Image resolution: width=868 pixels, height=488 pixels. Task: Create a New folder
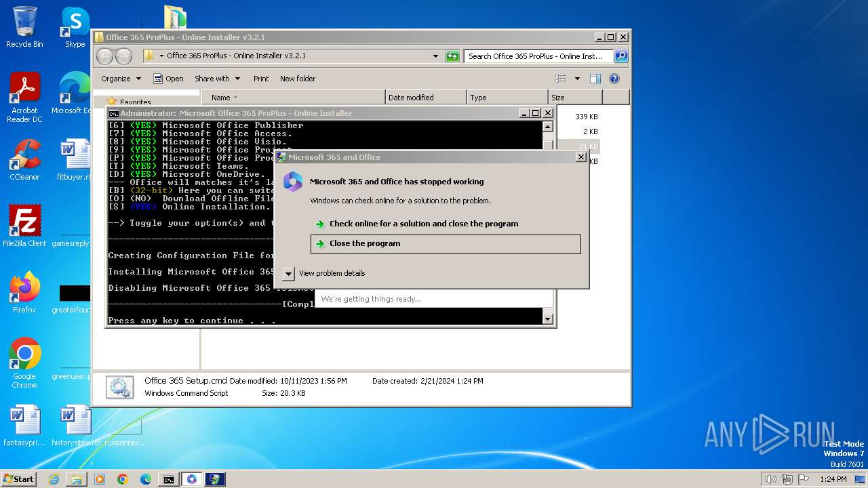pyautogui.click(x=298, y=79)
